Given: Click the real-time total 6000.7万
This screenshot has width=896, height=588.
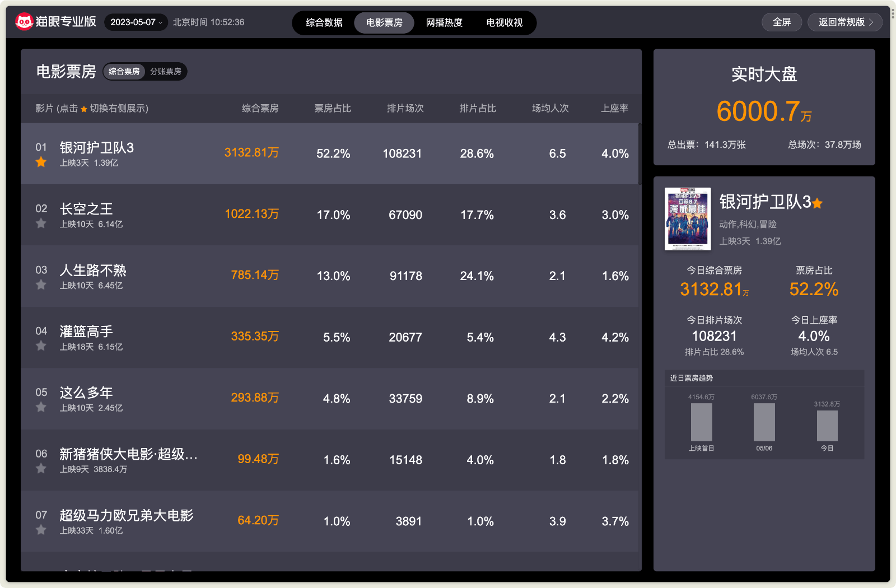Looking at the screenshot, I should click(764, 111).
